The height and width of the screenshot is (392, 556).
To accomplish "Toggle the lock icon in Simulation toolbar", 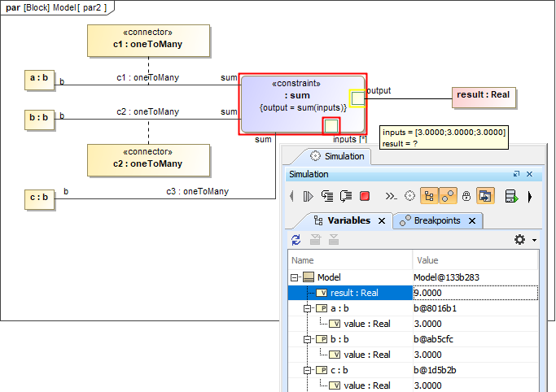I will pyautogui.click(x=466, y=196).
